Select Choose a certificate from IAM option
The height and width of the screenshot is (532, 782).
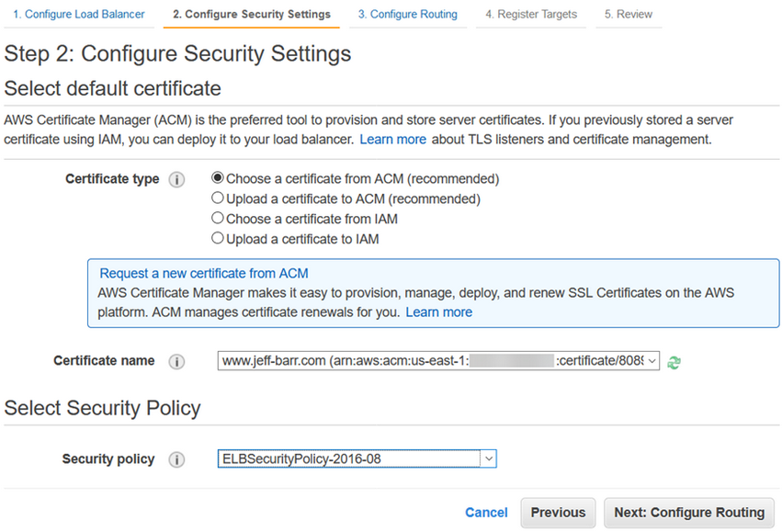tap(218, 219)
